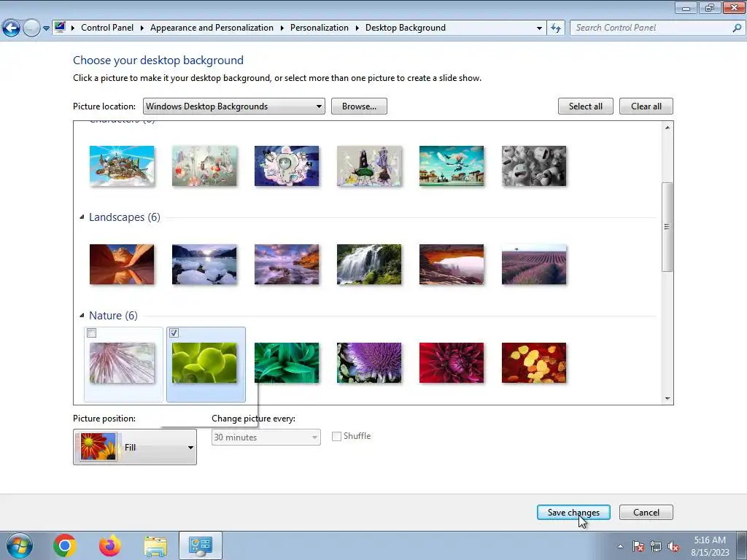Click the wallpaper list scroll up arrow
The width and height of the screenshot is (747, 560).
pyautogui.click(x=667, y=128)
